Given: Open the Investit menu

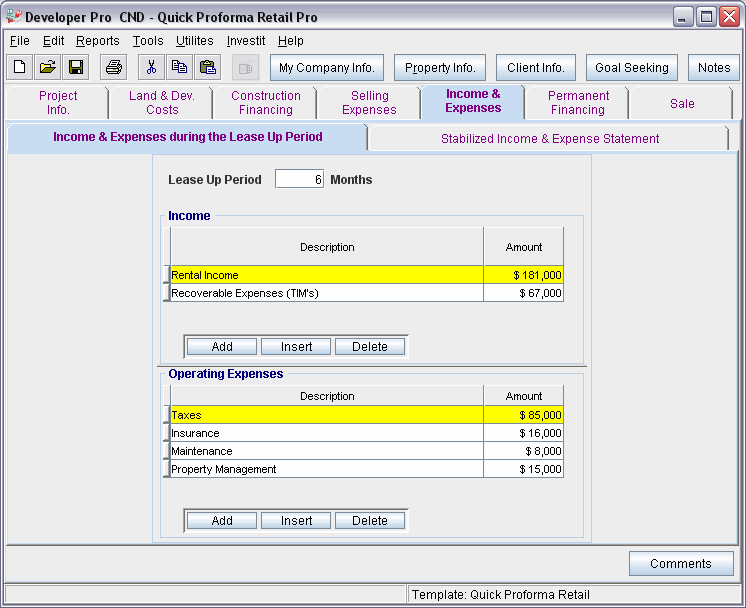Looking at the screenshot, I should pyautogui.click(x=245, y=41).
